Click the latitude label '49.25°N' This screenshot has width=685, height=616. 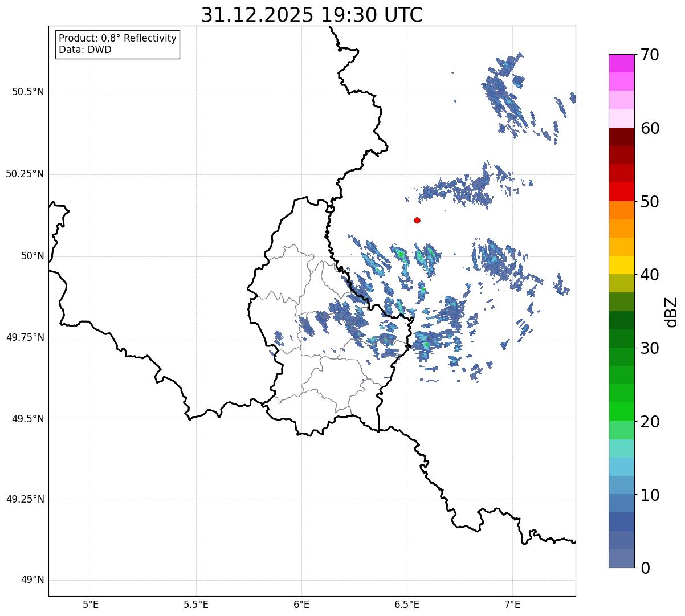pos(25,499)
